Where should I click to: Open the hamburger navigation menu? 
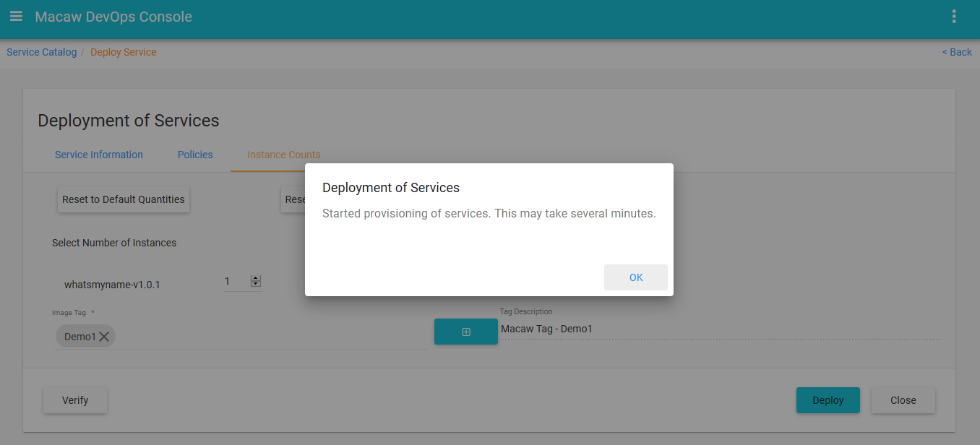(x=16, y=17)
